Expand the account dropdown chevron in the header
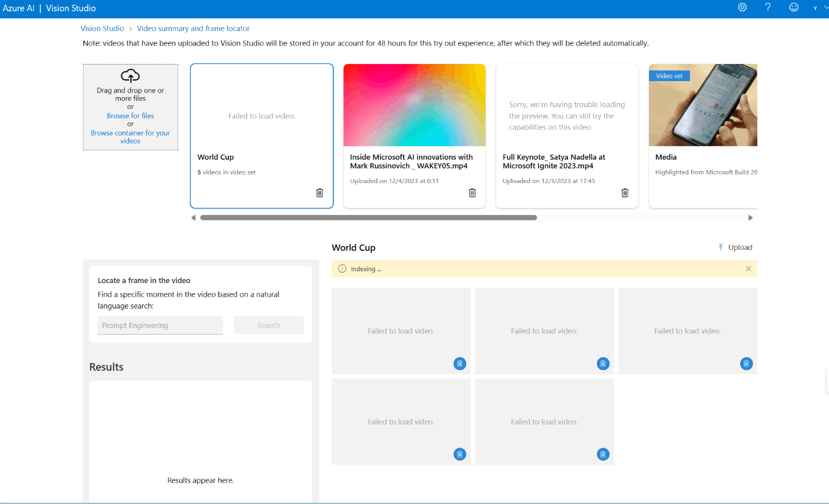The width and height of the screenshot is (829, 504). tap(825, 8)
